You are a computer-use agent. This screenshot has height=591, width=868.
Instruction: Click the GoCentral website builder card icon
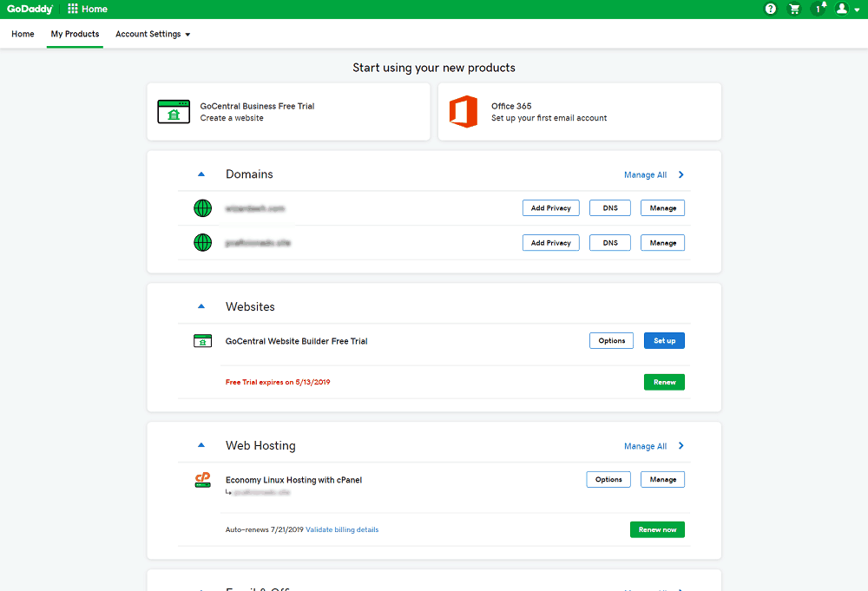point(174,112)
